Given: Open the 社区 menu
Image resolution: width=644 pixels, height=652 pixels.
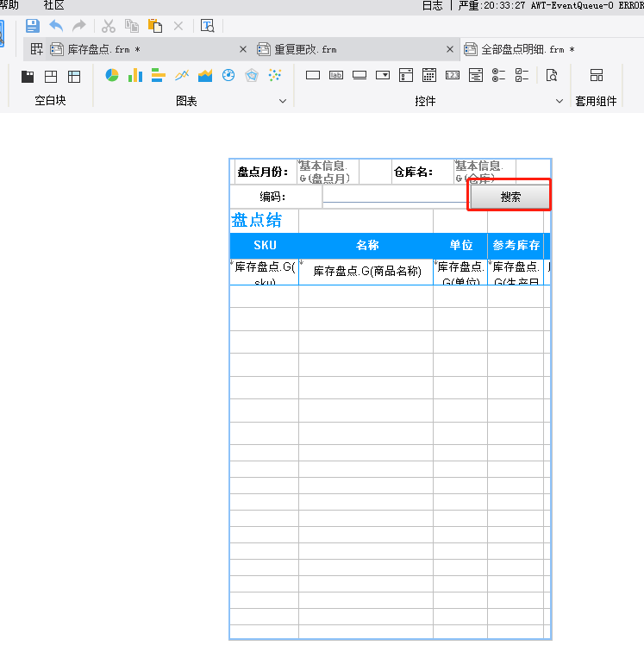Looking at the screenshot, I should point(53,5).
